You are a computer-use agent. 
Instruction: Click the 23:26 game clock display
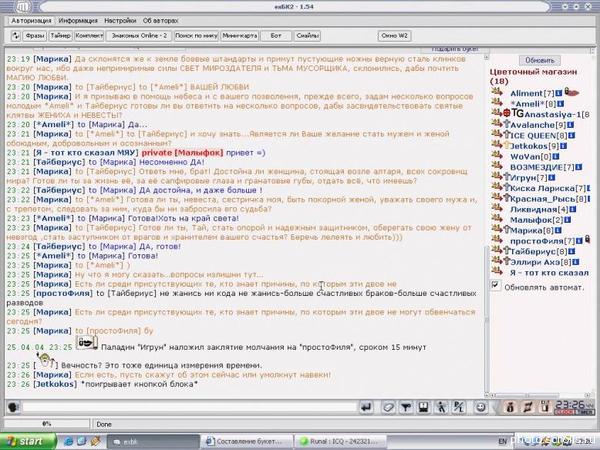574,404
